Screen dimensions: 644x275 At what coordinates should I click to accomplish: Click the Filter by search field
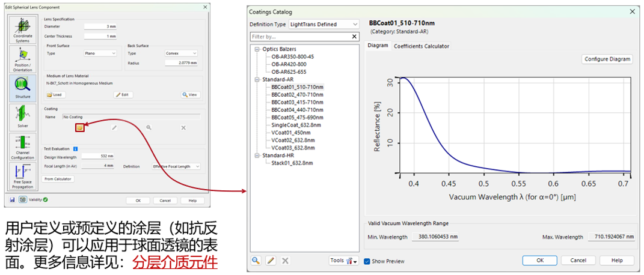(x=301, y=37)
